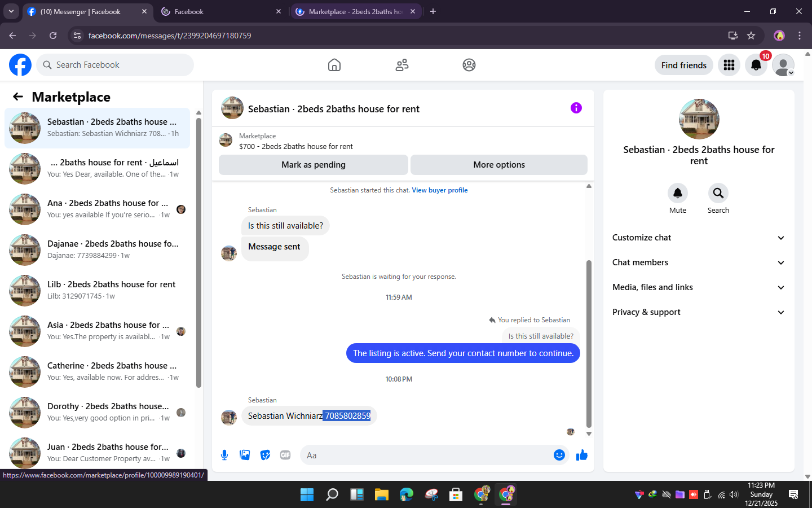The height and width of the screenshot is (508, 812).
Task: Click the Mark as pending button
Action: point(314,165)
